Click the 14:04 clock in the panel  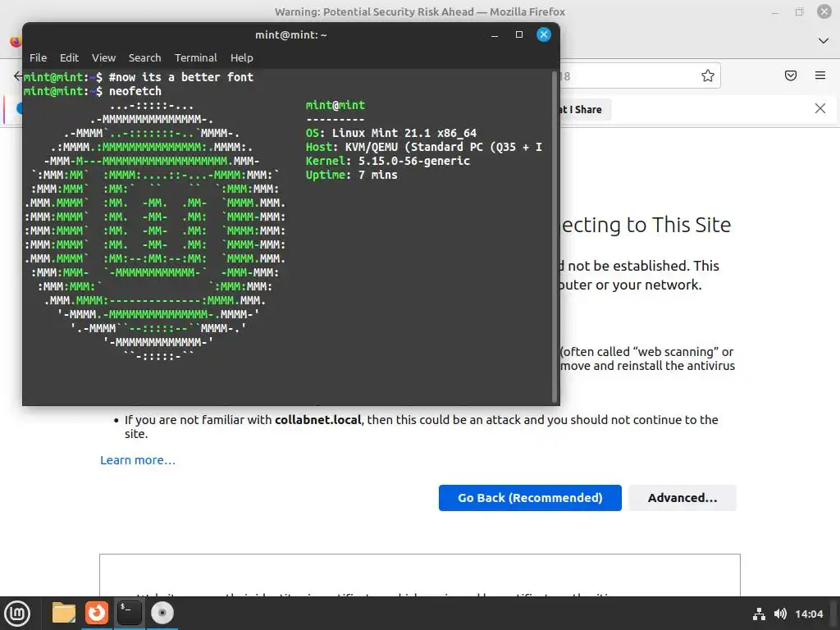pos(809,614)
